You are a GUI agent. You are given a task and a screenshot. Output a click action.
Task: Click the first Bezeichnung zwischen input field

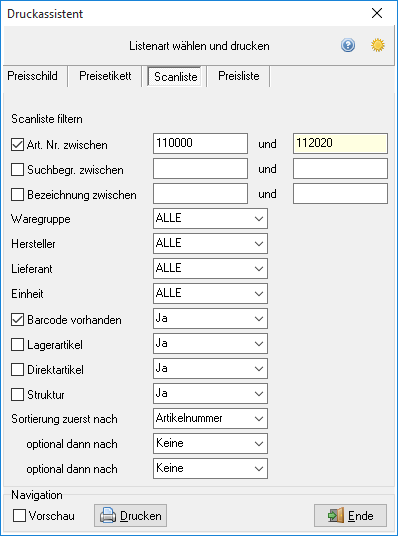pos(200,193)
